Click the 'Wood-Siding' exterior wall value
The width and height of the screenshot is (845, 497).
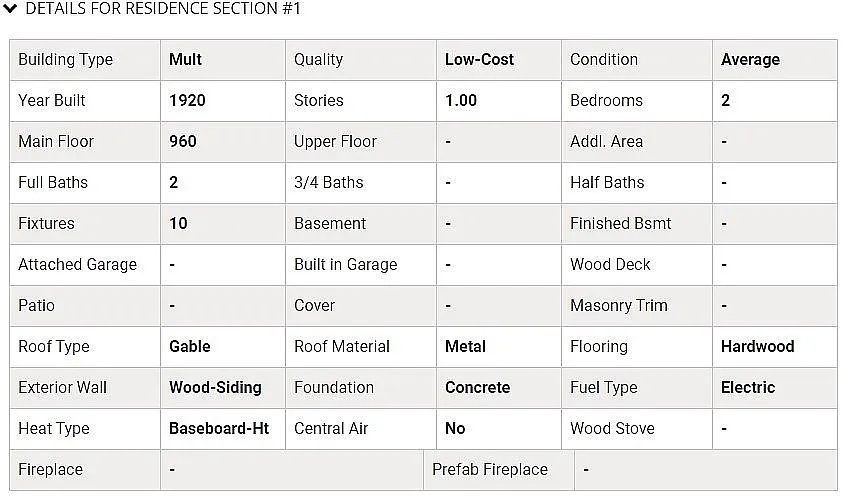[215, 387]
